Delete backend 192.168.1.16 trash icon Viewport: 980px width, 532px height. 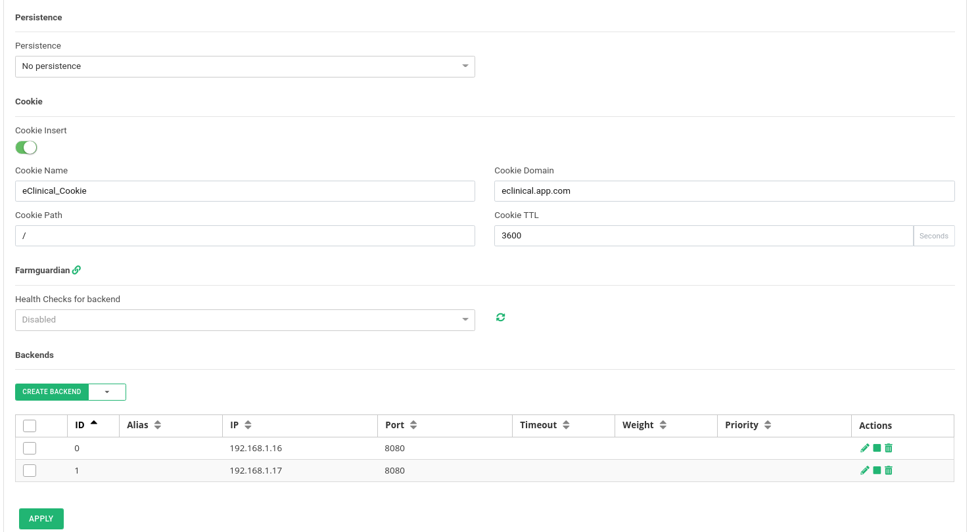[889, 448]
